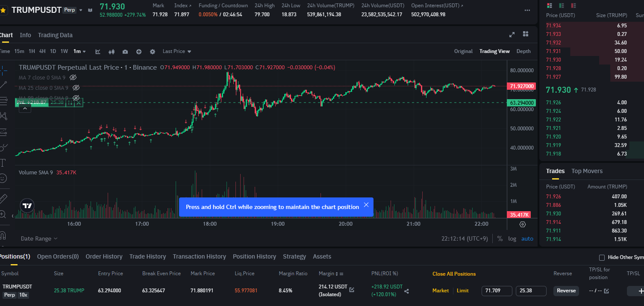This screenshot has width=644, height=306.
Task: Open chart time-axis settings gear
Action: [523, 224]
